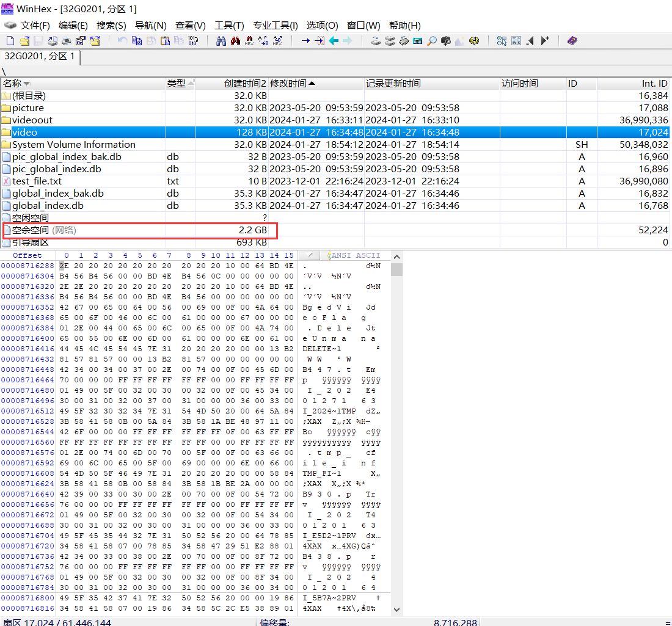Click offset address 00008716416
672x626 pixels.
27,349
